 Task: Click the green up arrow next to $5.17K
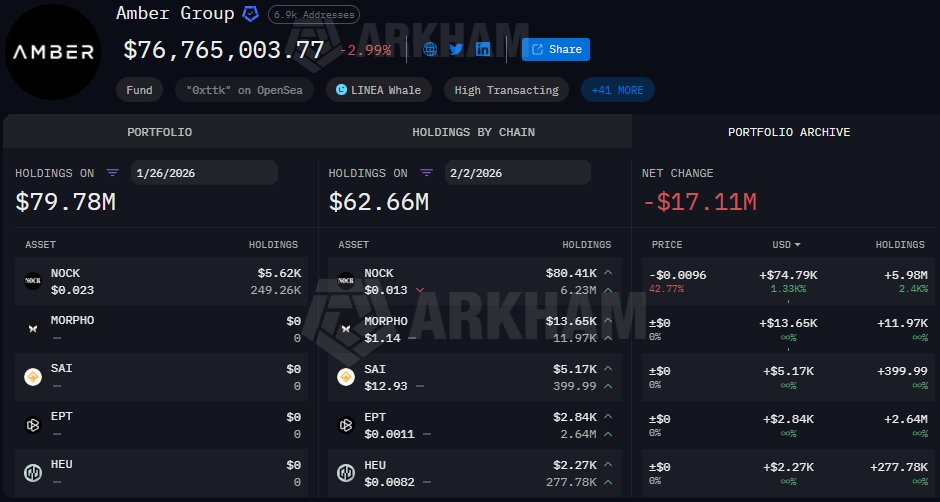pyautogui.click(x=608, y=369)
